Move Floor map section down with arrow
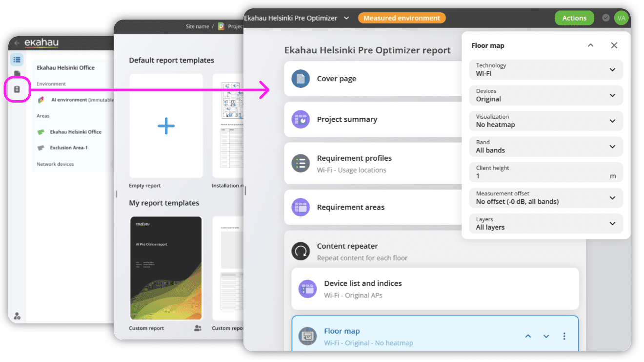The width and height of the screenshot is (644, 362). click(546, 336)
